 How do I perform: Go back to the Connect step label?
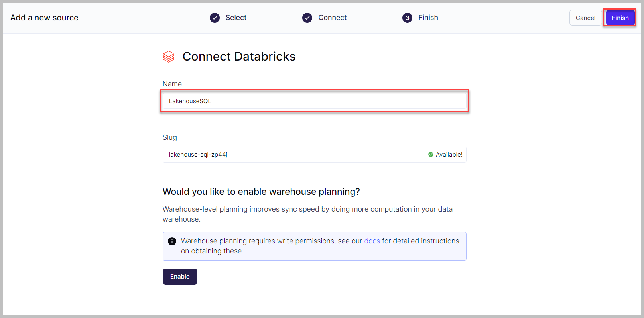(x=332, y=18)
